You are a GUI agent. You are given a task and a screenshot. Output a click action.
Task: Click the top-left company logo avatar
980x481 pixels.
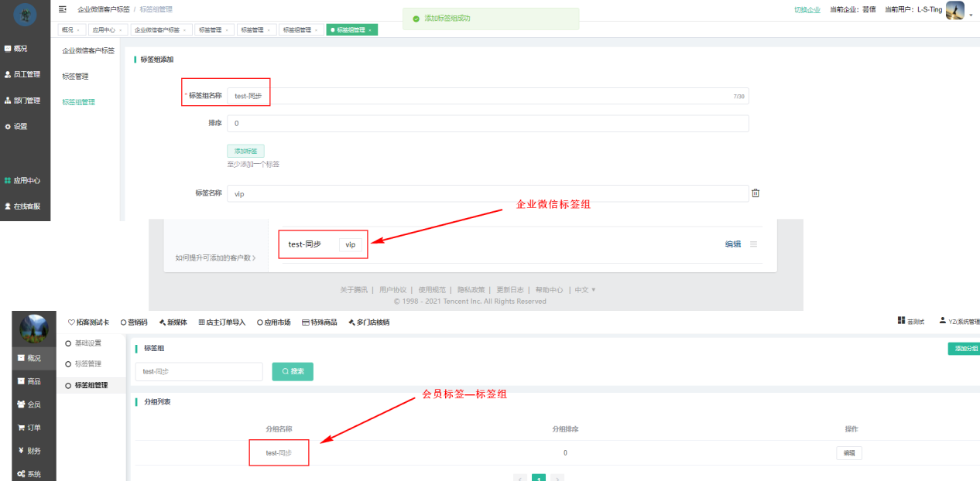pyautogui.click(x=25, y=14)
